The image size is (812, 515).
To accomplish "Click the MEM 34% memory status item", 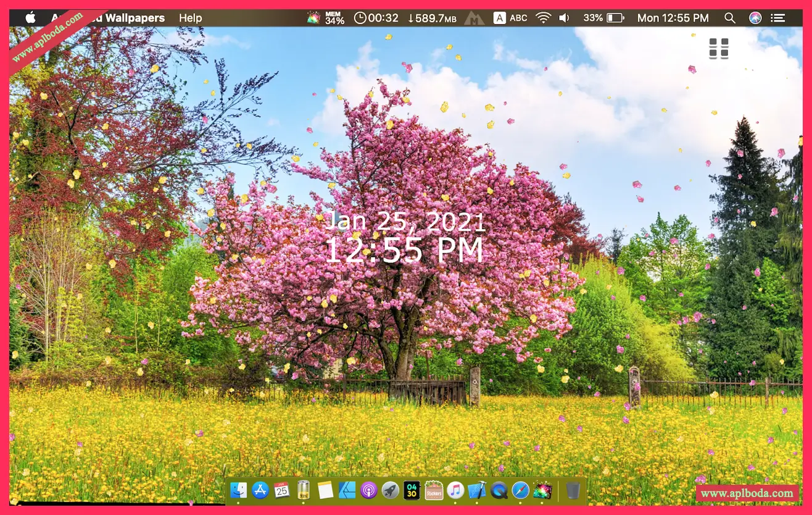I will 334,18.
